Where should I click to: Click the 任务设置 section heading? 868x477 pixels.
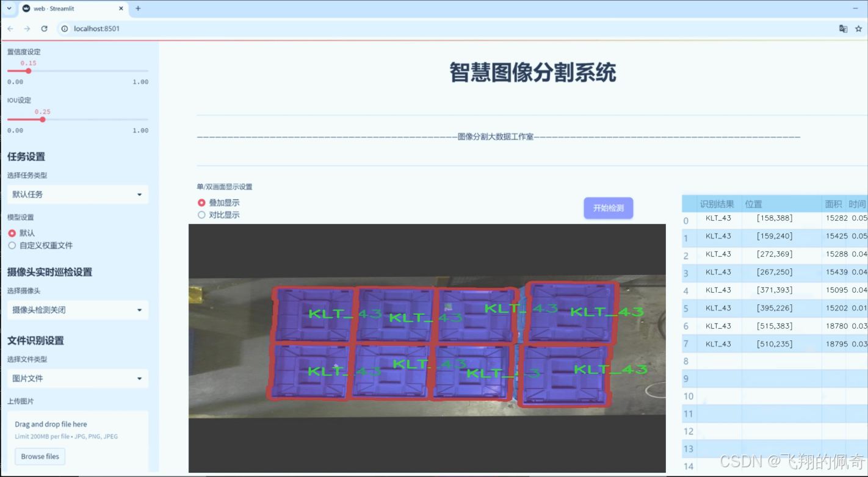coord(26,157)
